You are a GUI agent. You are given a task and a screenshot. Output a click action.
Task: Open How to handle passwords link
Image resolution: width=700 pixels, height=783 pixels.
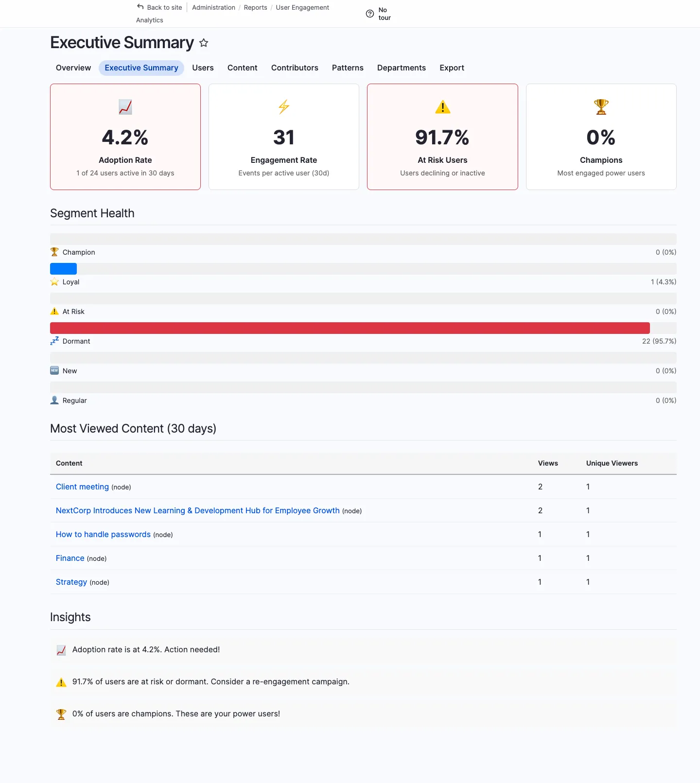pyautogui.click(x=103, y=534)
